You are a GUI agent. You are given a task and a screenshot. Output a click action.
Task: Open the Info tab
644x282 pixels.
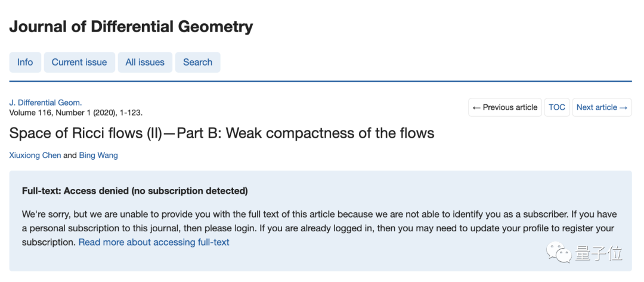point(25,63)
